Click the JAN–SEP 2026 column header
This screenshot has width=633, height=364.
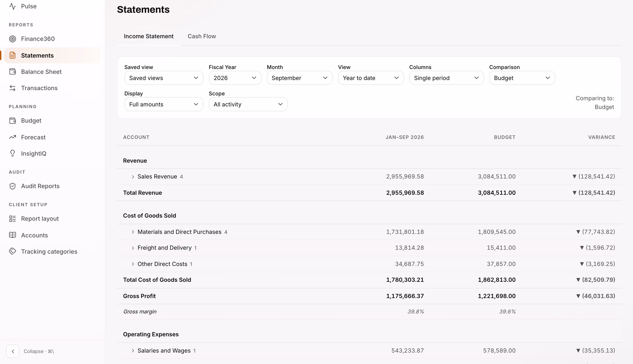(405, 137)
